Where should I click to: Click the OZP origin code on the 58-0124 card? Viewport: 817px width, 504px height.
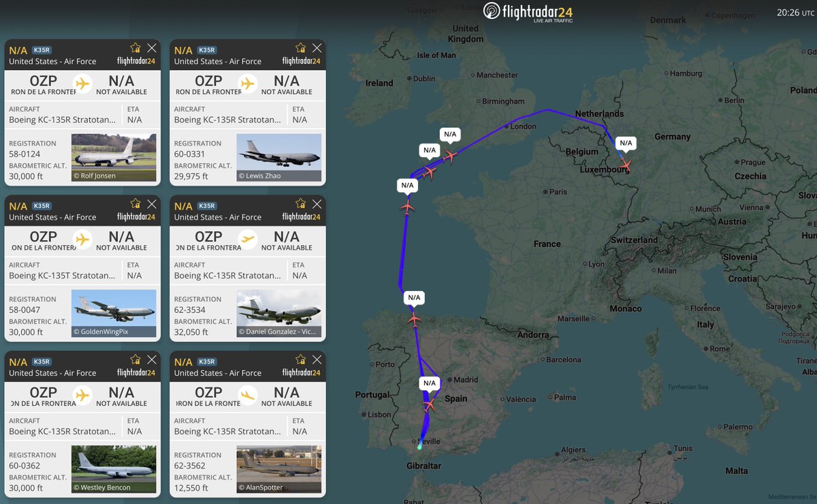(44, 81)
